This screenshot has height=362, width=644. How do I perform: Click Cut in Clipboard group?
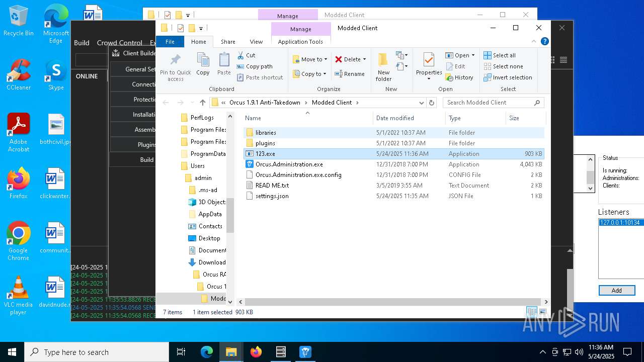coord(247,55)
